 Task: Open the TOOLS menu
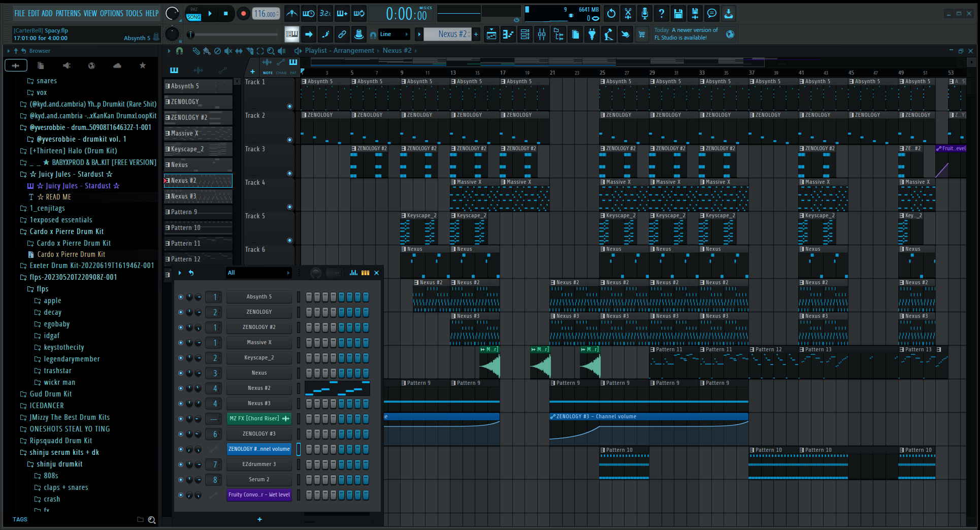134,14
